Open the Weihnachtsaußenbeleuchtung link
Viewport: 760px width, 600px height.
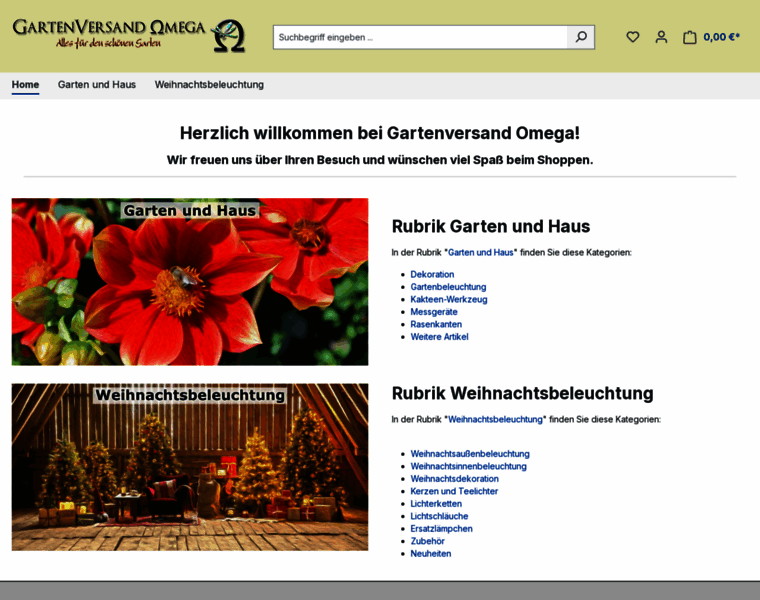point(470,454)
